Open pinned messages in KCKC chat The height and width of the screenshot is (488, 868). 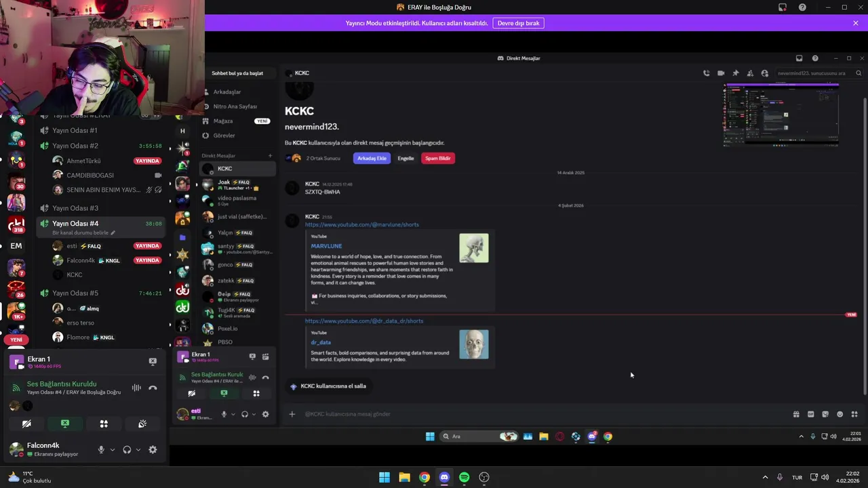click(736, 73)
